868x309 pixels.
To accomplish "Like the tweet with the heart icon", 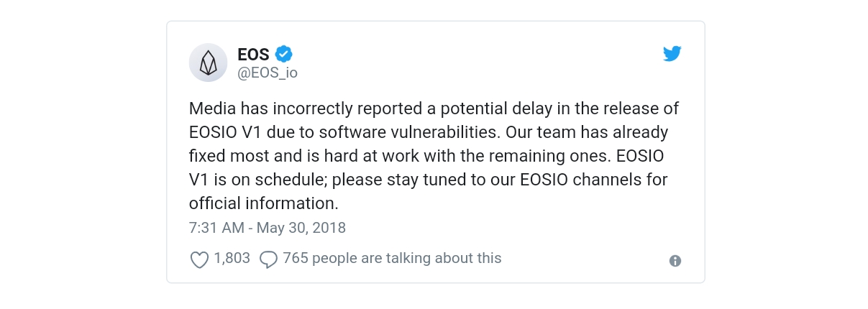I will [199, 259].
